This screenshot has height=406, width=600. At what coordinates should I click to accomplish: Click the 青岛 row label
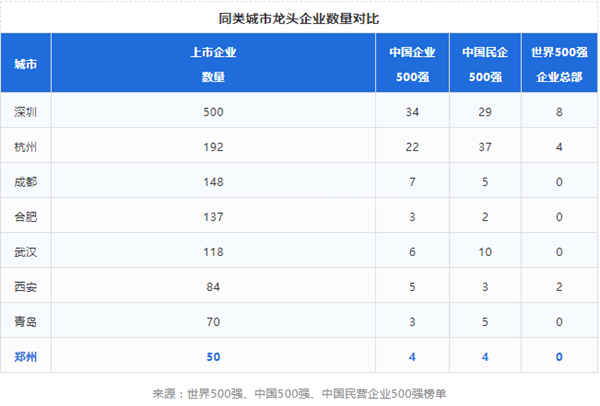point(26,321)
